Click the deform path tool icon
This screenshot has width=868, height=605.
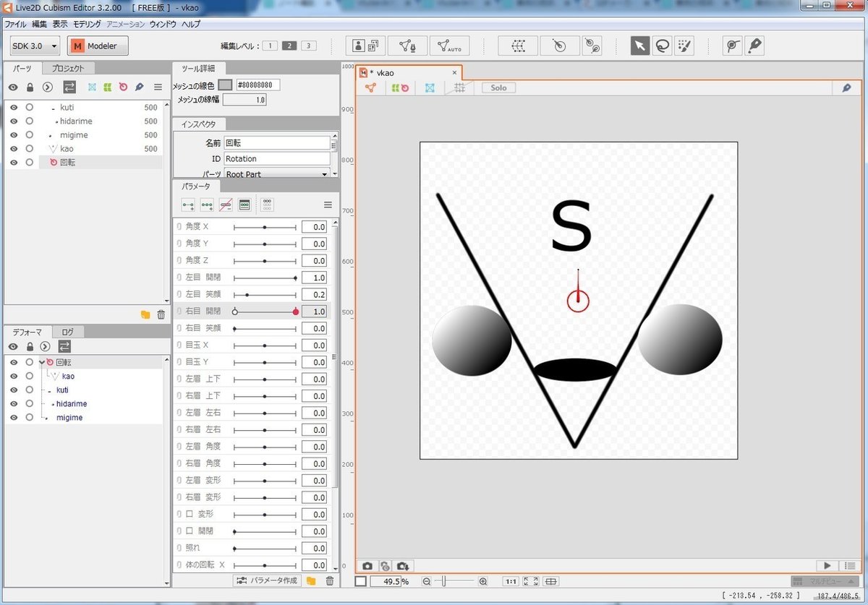point(733,46)
